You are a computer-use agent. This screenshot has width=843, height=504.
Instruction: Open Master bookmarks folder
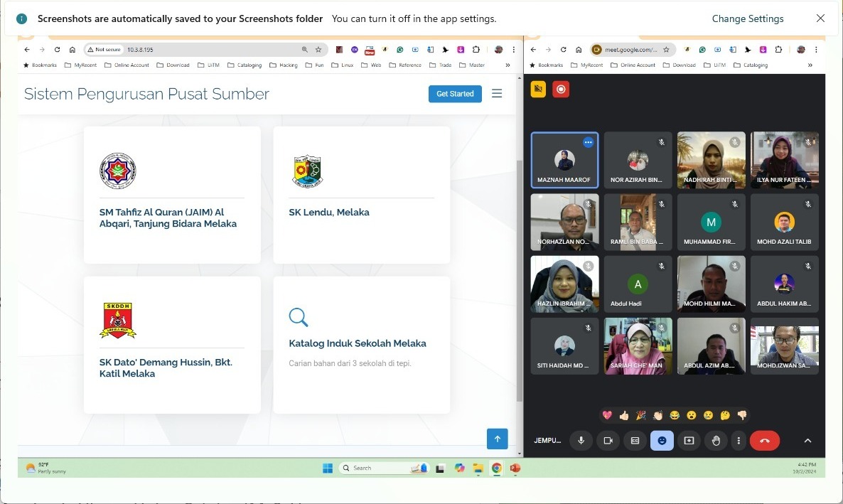[472, 65]
